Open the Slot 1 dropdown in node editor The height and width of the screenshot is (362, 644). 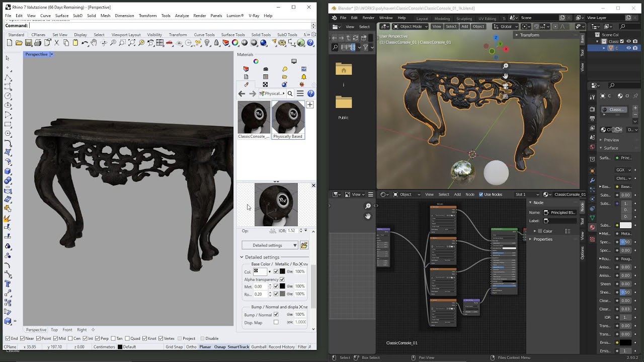(526, 195)
